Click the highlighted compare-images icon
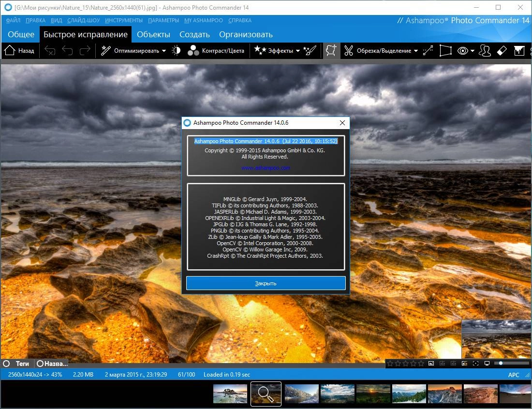The width and height of the screenshot is (532, 409). coord(464,364)
